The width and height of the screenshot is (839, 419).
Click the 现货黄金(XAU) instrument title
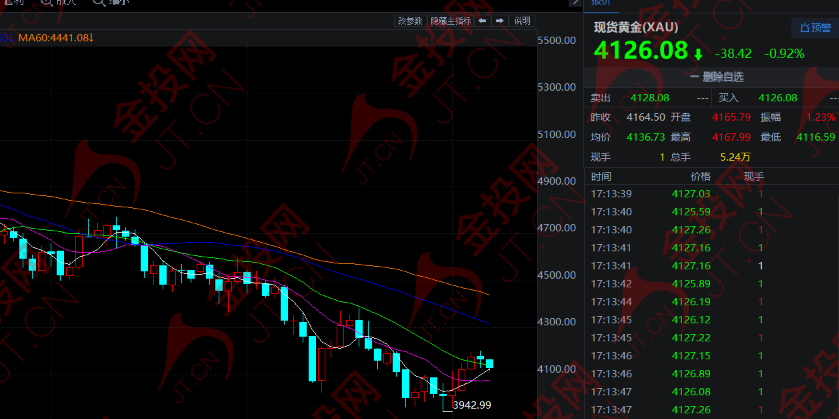pos(636,27)
